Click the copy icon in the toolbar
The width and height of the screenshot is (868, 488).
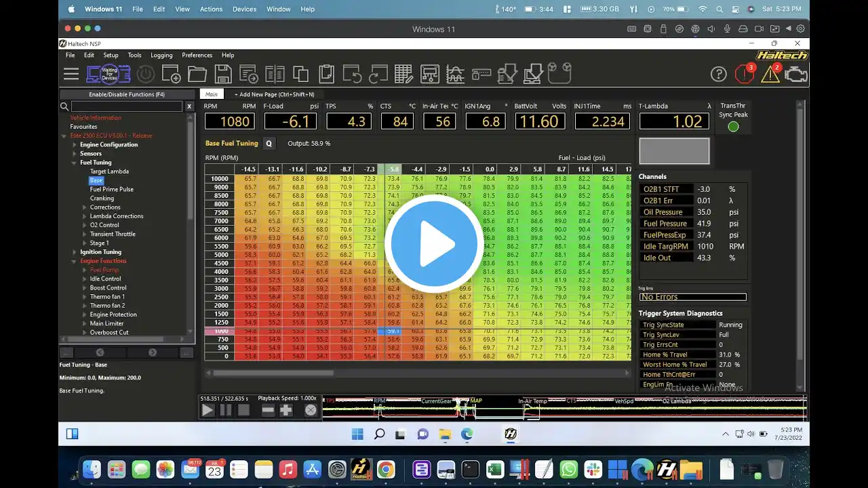pyautogui.click(x=300, y=74)
